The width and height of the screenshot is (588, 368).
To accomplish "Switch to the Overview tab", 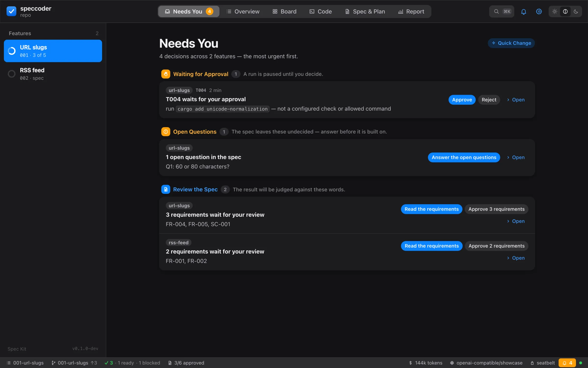I will (x=243, y=12).
